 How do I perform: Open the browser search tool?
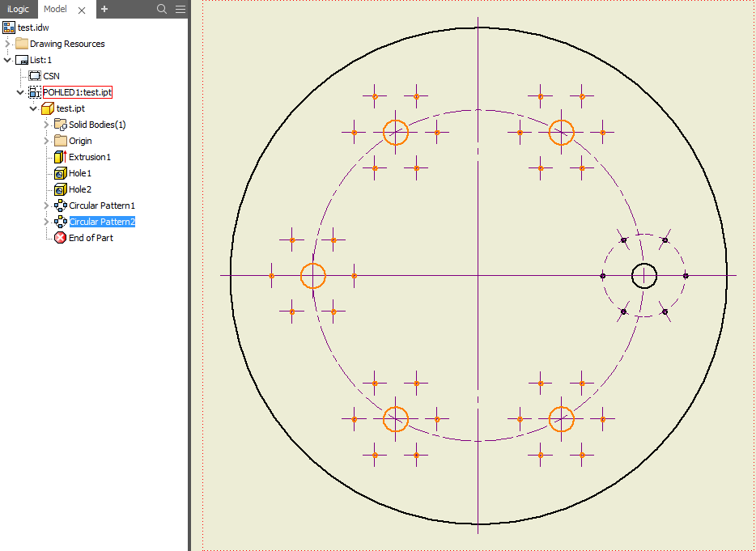pyautogui.click(x=162, y=9)
